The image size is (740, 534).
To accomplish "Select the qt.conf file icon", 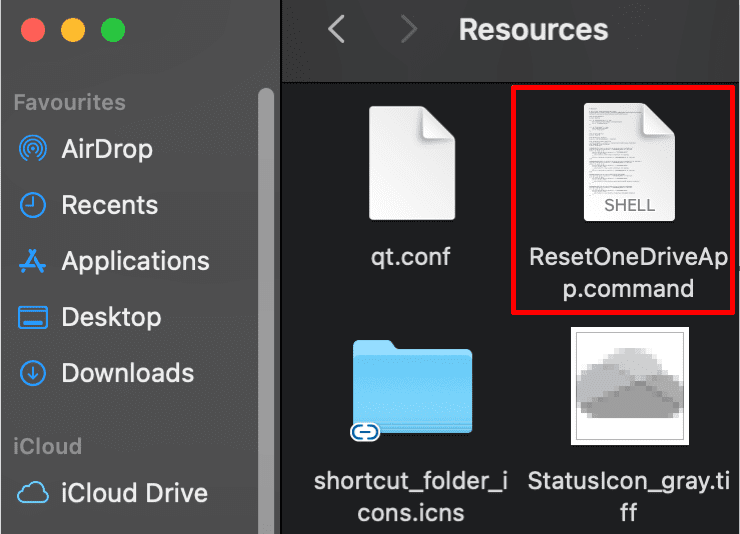I will [x=410, y=163].
